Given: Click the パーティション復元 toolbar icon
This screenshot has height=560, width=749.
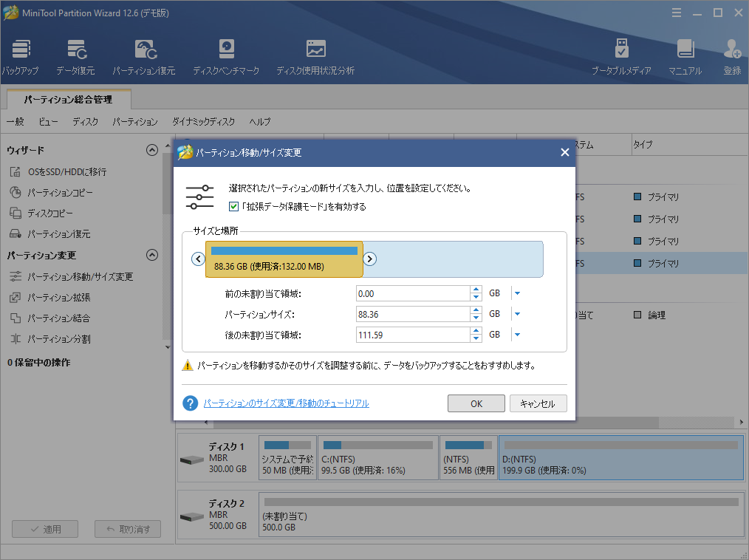Looking at the screenshot, I should (x=144, y=50).
